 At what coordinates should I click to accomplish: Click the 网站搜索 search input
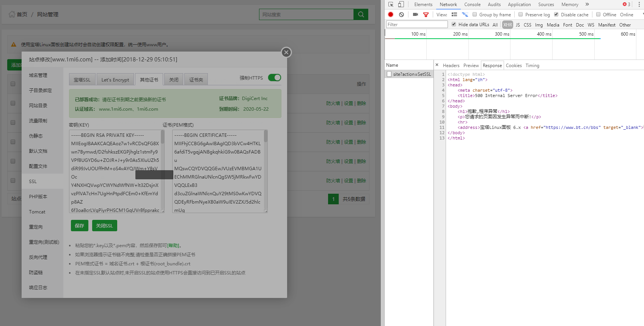[x=306, y=14]
